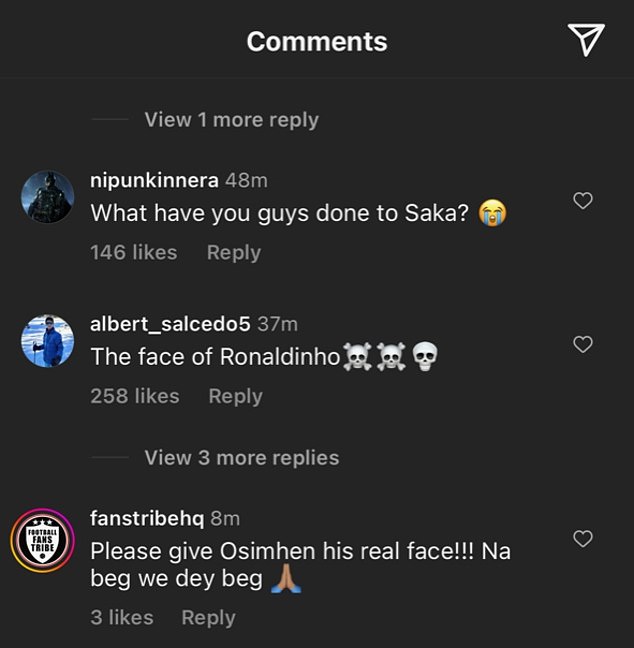Open the nipunkinnera username link
Image resolution: width=634 pixels, height=648 pixels.
point(154,181)
